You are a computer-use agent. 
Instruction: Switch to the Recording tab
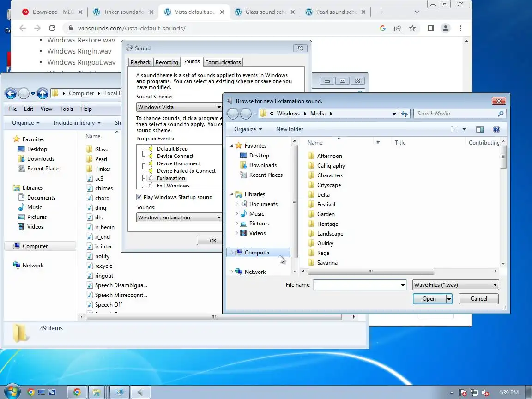[x=167, y=62]
